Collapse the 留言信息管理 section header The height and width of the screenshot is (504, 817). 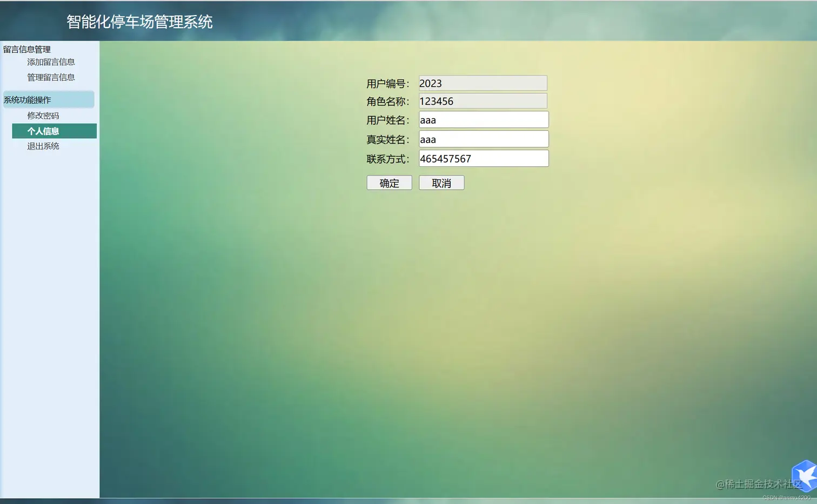pos(27,49)
